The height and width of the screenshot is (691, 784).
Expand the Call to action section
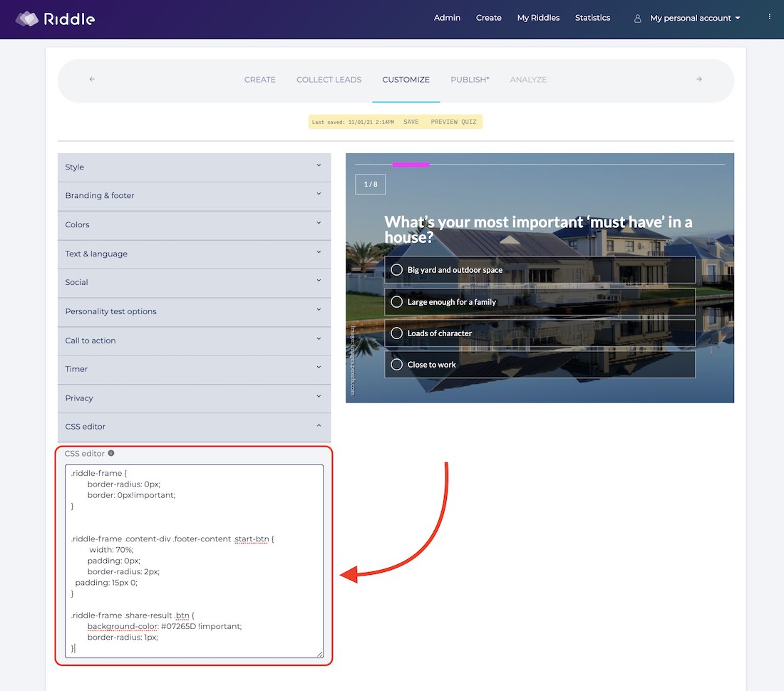(194, 341)
